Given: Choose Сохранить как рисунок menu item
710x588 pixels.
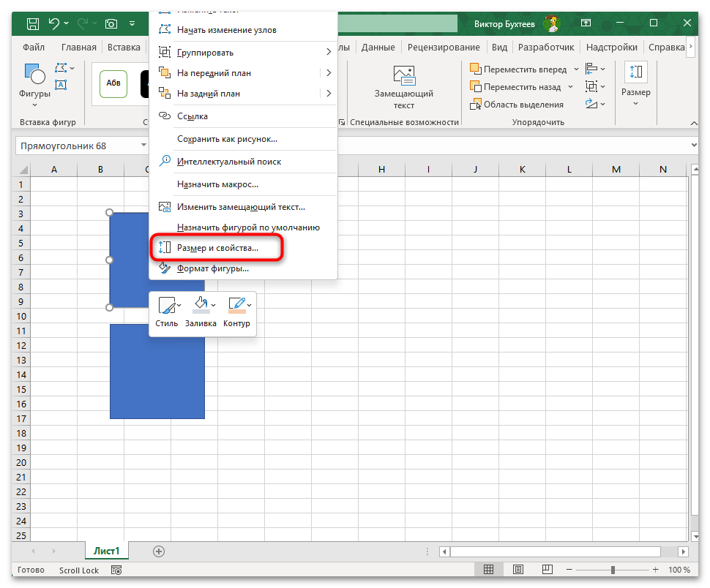Looking at the screenshot, I should (243, 139).
